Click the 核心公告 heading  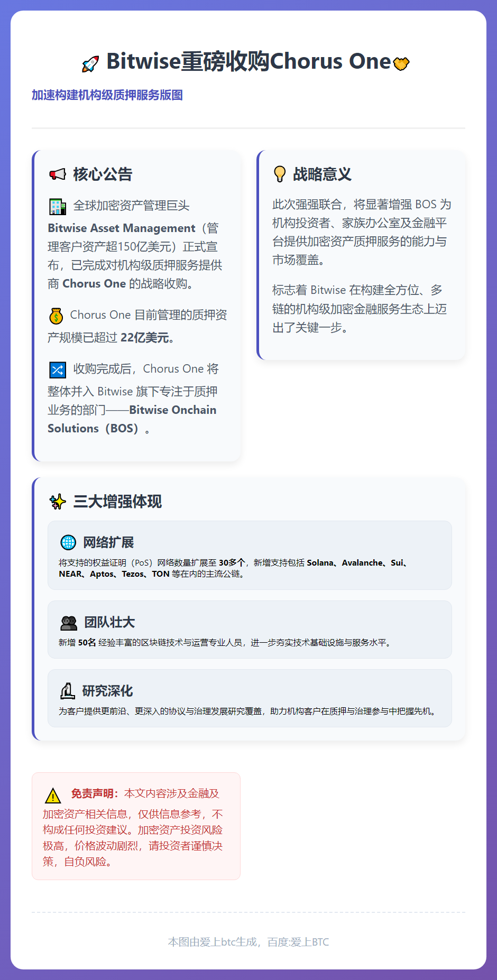click(x=103, y=174)
